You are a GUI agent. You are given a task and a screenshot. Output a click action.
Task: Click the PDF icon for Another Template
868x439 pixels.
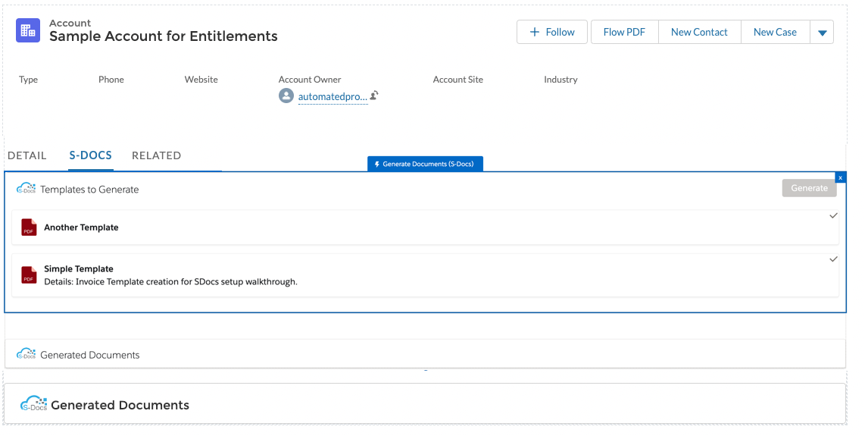point(29,227)
